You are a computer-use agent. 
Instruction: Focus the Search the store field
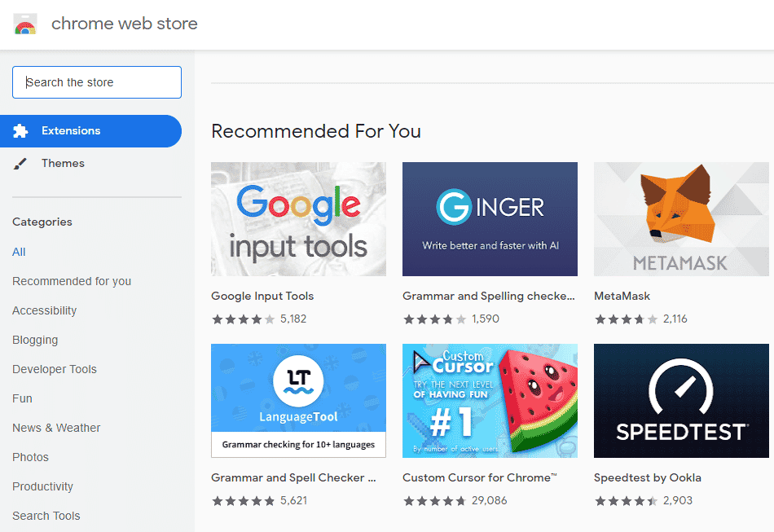point(97,82)
